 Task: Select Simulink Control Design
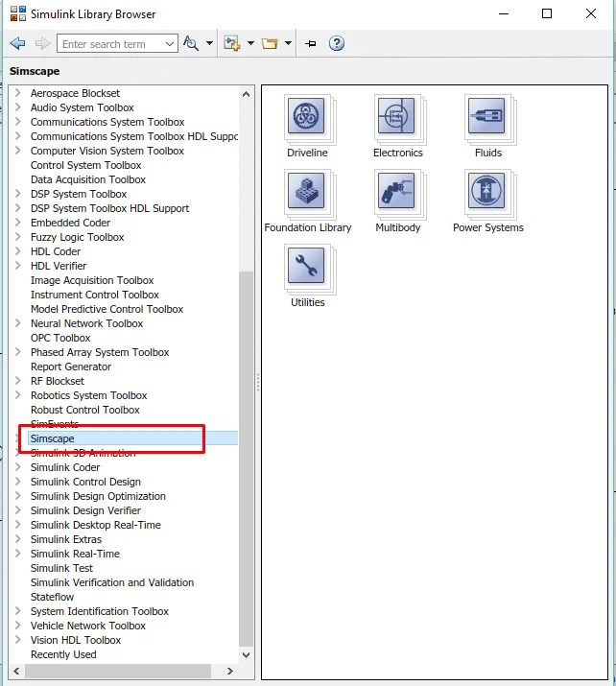[x=85, y=482]
